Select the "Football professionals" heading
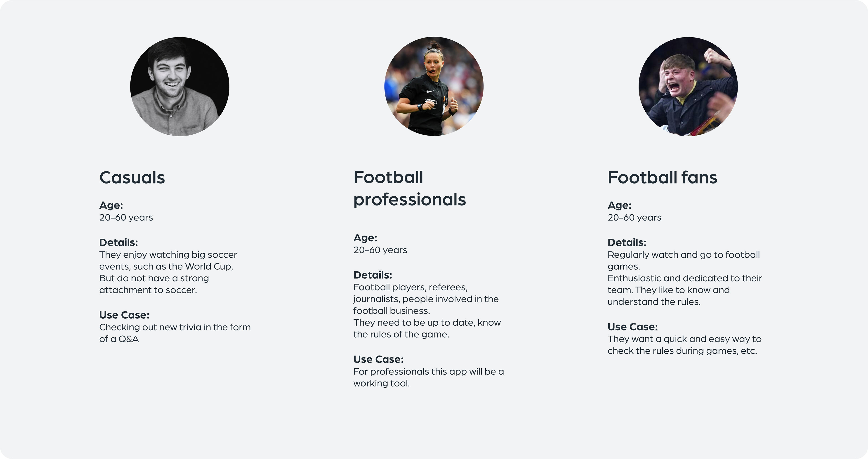The height and width of the screenshot is (459, 868). point(409,188)
